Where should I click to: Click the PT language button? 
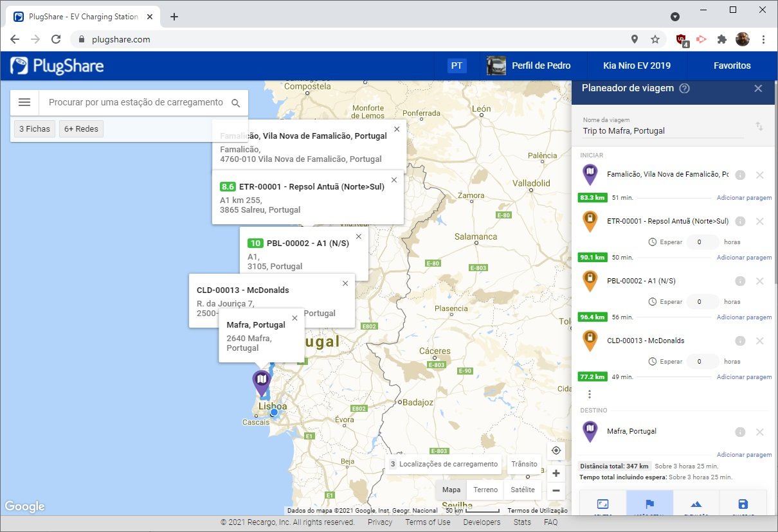click(457, 66)
